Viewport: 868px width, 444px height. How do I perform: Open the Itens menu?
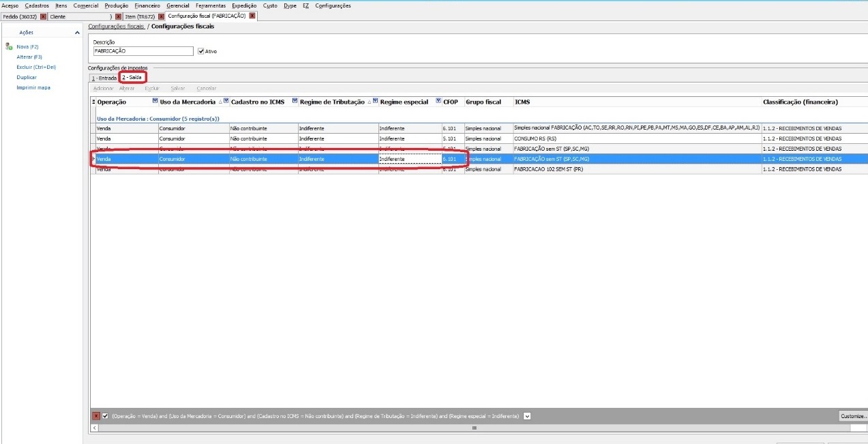click(x=61, y=5)
